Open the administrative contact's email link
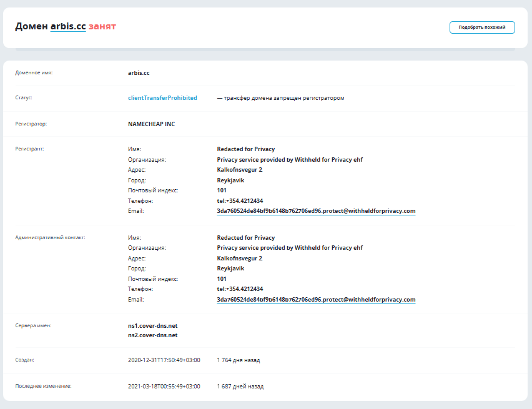The width and height of the screenshot is (532, 409). (x=316, y=300)
